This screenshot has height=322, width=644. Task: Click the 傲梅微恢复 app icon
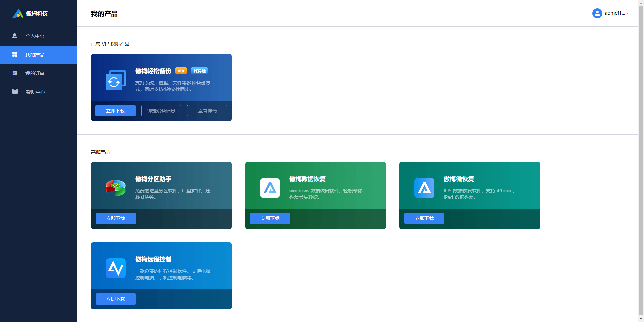[x=424, y=188]
